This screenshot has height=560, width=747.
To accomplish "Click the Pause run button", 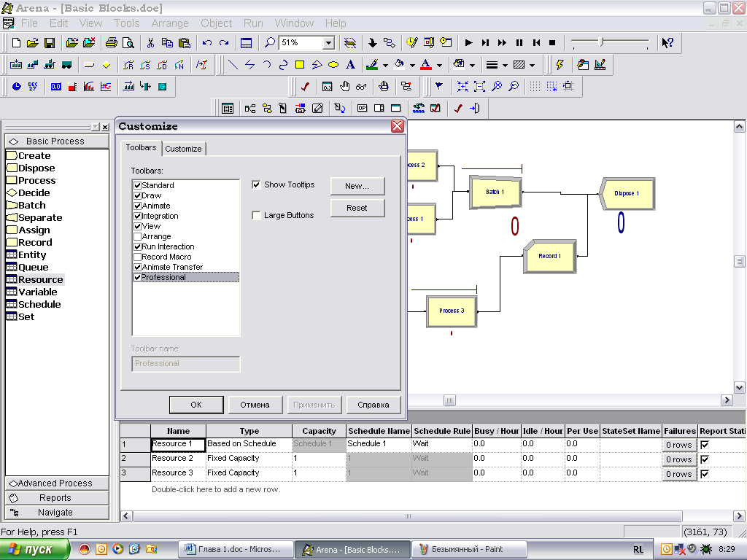I will click(519, 43).
